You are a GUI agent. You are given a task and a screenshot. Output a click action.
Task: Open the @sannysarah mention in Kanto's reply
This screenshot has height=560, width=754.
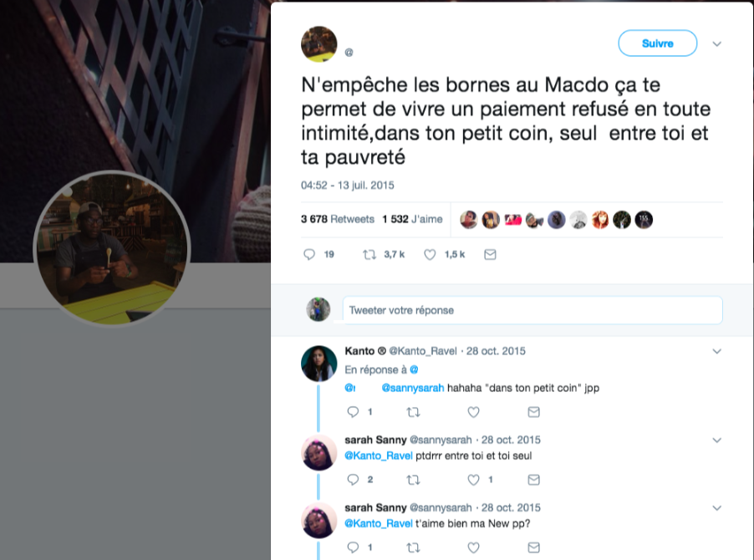tap(413, 388)
